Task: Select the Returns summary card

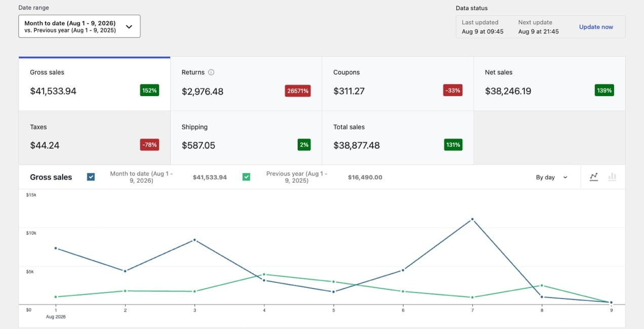Action: (246, 84)
